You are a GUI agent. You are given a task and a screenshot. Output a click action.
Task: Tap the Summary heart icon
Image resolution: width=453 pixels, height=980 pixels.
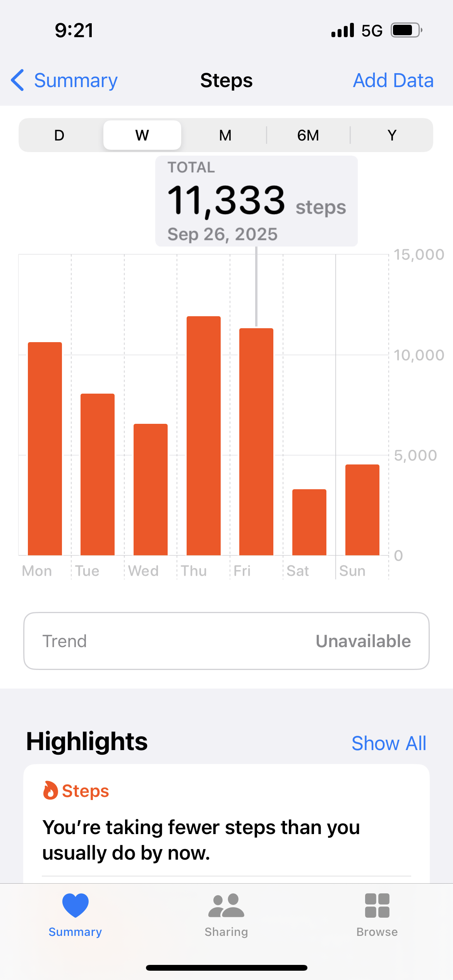pos(75,905)
